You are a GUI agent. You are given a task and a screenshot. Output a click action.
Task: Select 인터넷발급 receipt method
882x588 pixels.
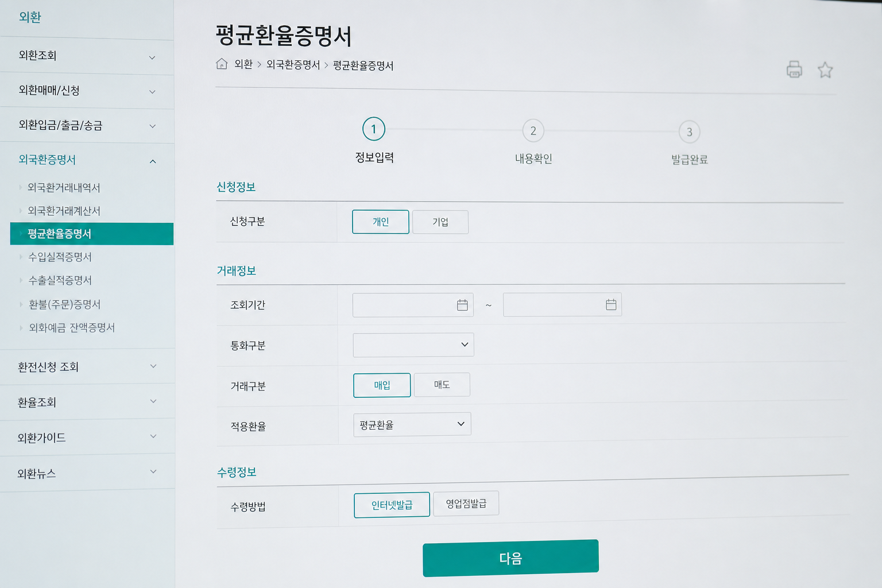(x=392, y=505)
